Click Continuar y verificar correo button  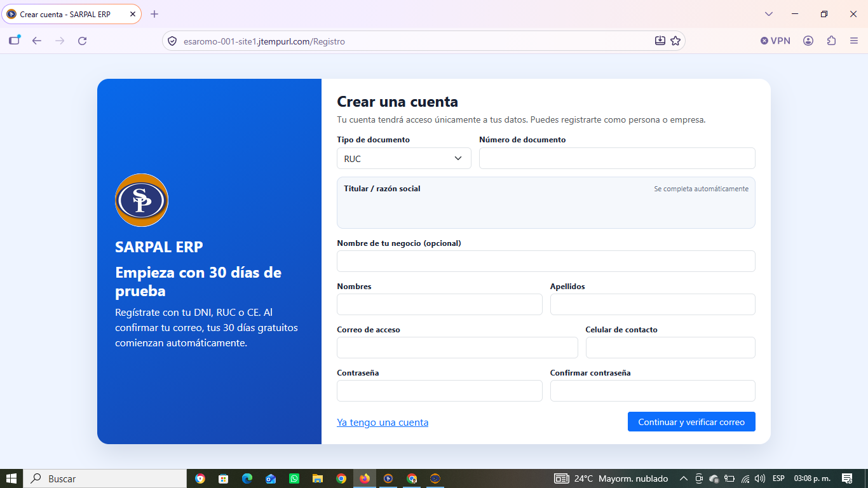pos(691,422)
